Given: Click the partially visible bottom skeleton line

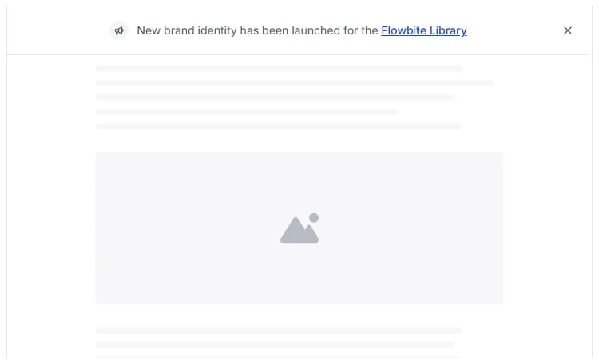Looking at the screenshot, I should [277, 357].
